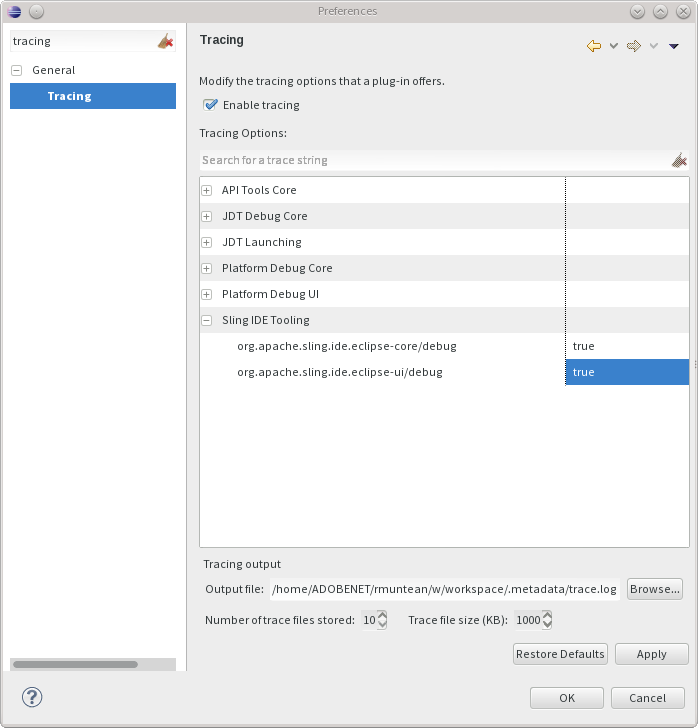This screenshot has height=728, width=698.
Task: Expand the JDT Debug Core node
Action: click(207, 216)
